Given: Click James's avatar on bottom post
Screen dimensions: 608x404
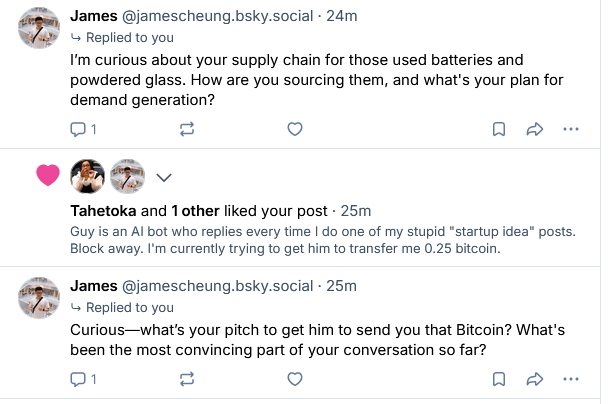Looking at the screenshot, I should 40,296.
